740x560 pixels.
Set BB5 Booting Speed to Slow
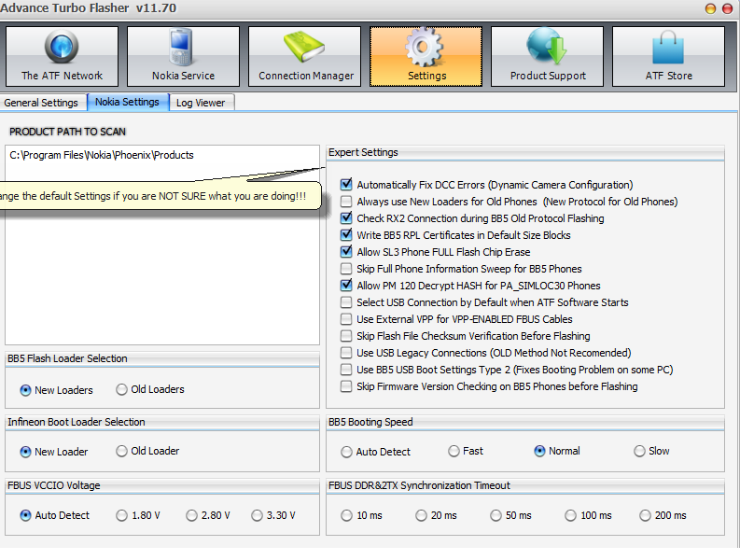coord(639,452)
